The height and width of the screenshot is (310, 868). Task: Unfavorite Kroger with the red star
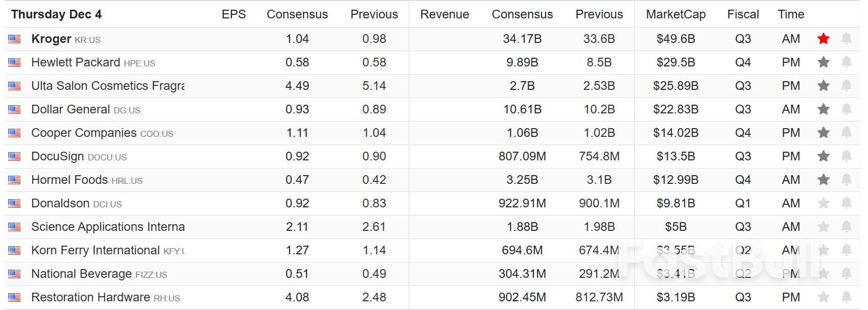(823, 39)
